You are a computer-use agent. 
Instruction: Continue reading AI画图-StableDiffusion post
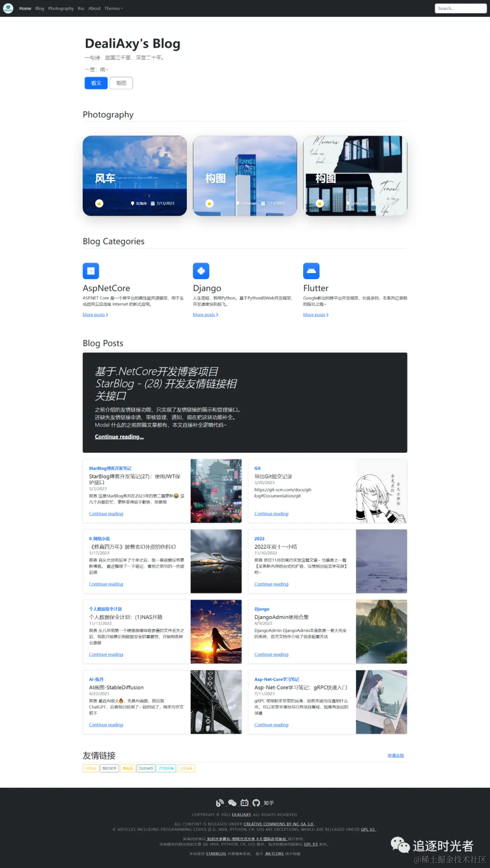106,725
